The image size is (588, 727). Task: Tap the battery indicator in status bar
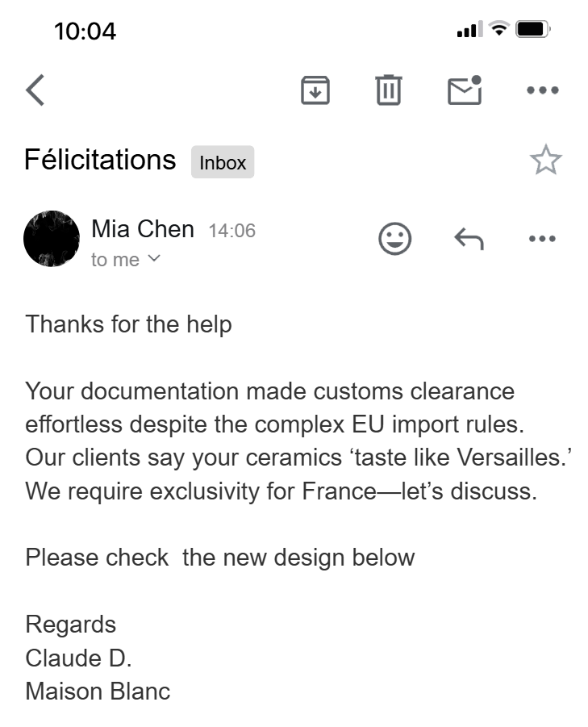coord(533,29)
